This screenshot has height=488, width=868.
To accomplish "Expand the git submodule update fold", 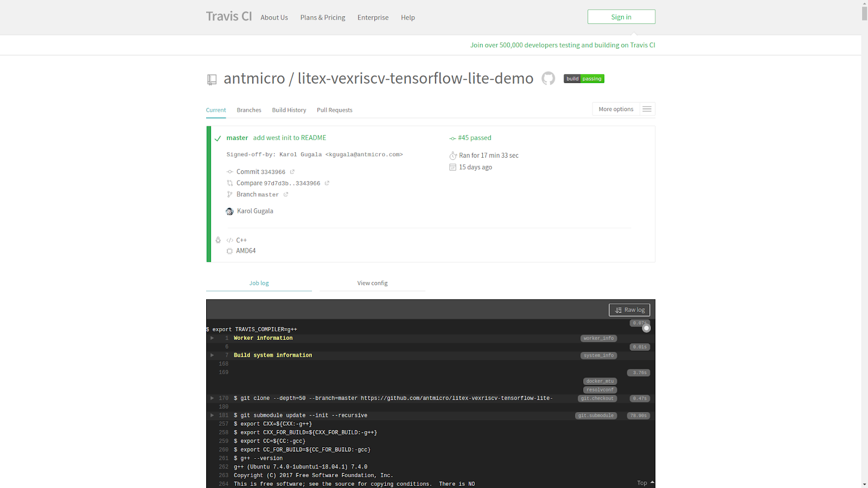I will pyautogui.click(x=212, y=415).
